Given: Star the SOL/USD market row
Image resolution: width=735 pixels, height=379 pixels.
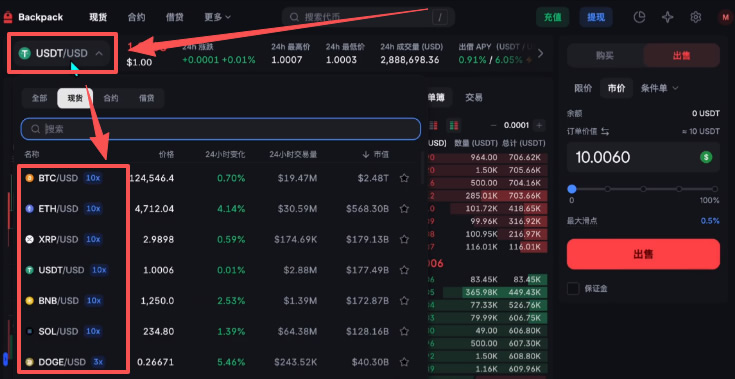Looking at the screenshot, I should pos(404,331).
